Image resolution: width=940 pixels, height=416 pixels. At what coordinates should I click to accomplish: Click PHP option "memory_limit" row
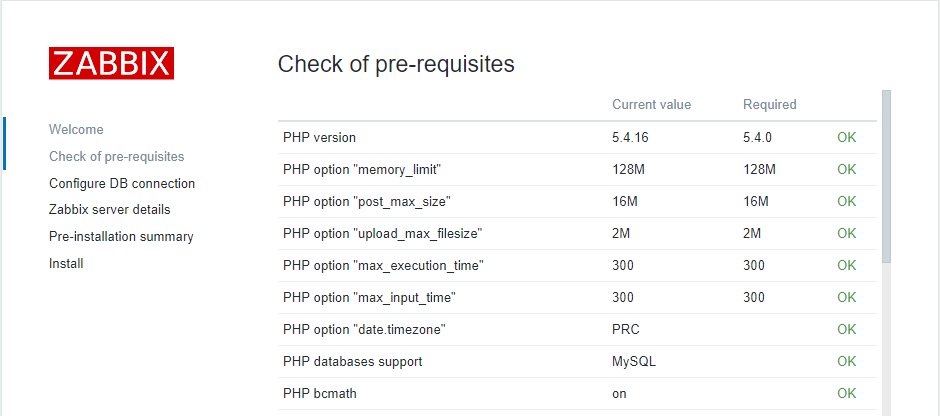(x=361, y=170)
